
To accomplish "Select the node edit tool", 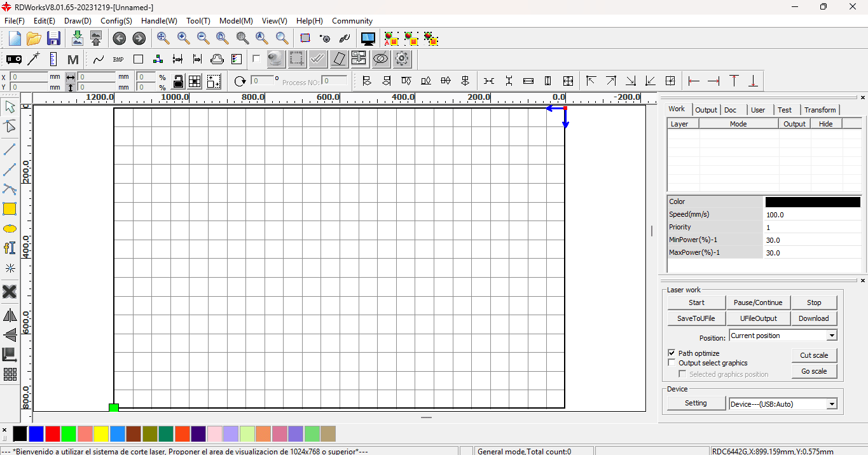I will 10,126.
